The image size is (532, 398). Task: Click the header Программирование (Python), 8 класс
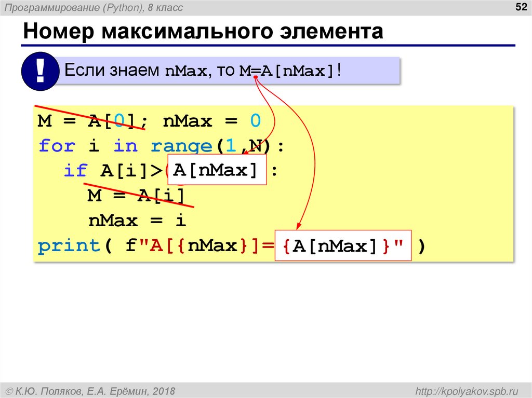94,7
